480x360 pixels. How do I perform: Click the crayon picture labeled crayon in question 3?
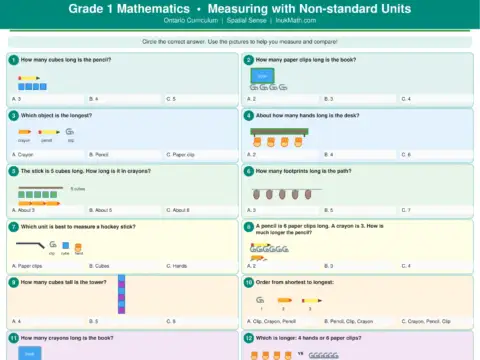point(24,132)
